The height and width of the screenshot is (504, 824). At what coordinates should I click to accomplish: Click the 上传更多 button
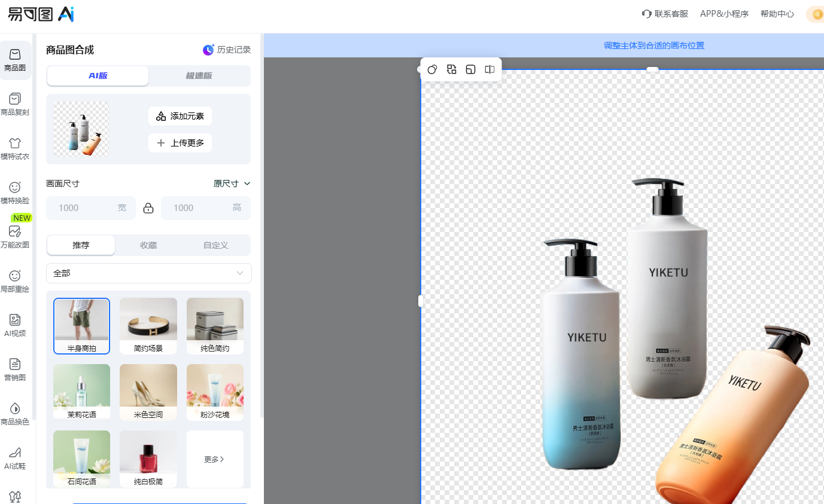(180, 143)
